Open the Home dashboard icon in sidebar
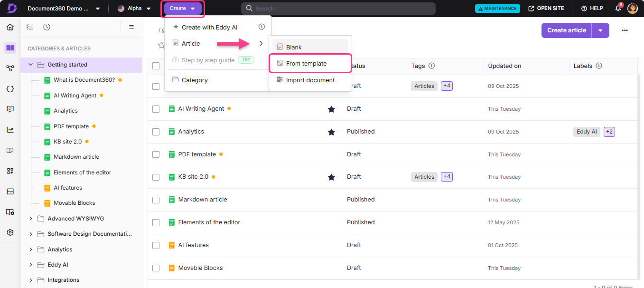This screenshot has height=288, width=644. [10, 27]
